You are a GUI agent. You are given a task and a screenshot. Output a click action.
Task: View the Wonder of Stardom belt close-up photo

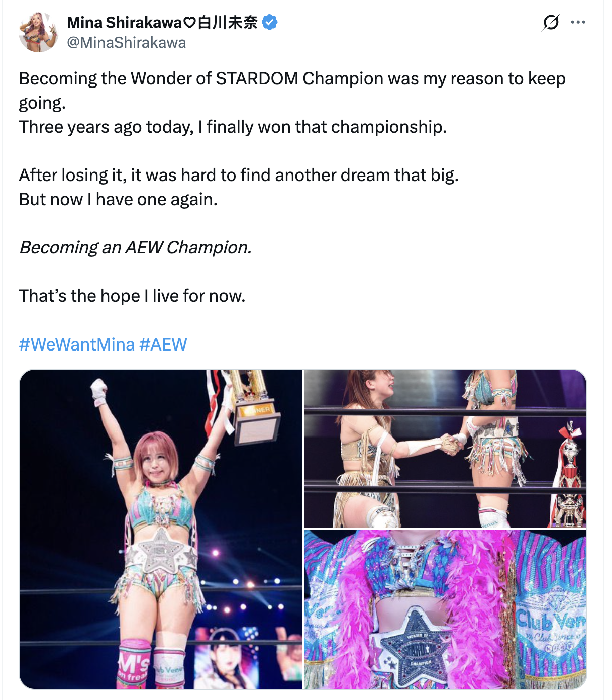445,609
